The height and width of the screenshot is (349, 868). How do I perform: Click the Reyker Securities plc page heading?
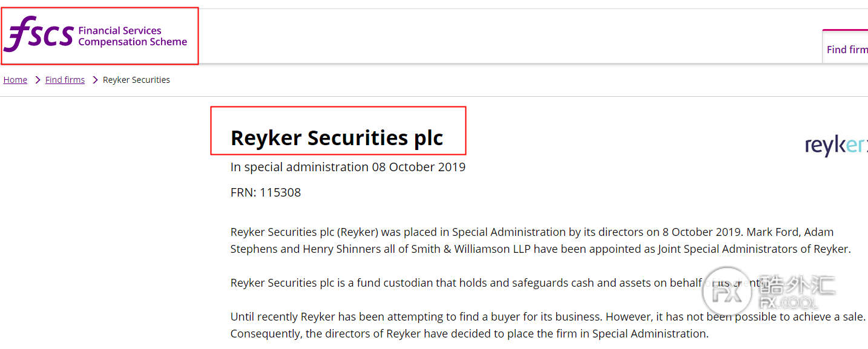click(x=337, y=138)
